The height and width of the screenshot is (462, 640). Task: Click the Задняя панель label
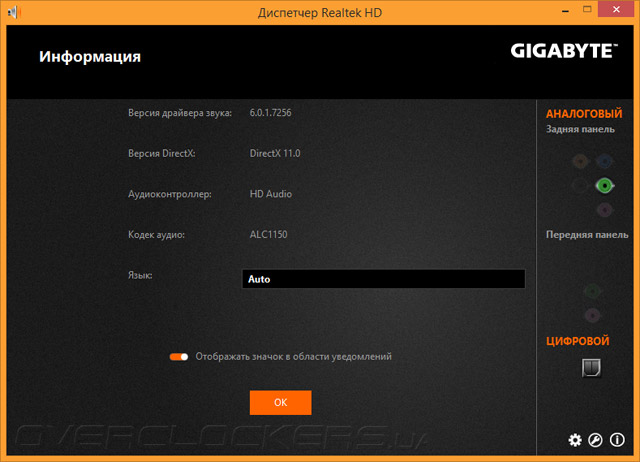580,129
